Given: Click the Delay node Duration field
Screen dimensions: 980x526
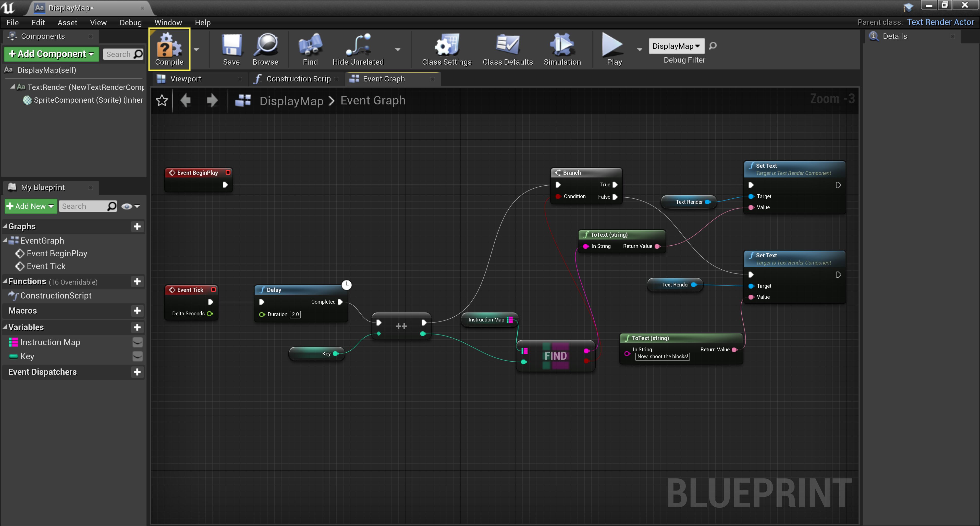Looking at the screenshot, I should 295,314.
